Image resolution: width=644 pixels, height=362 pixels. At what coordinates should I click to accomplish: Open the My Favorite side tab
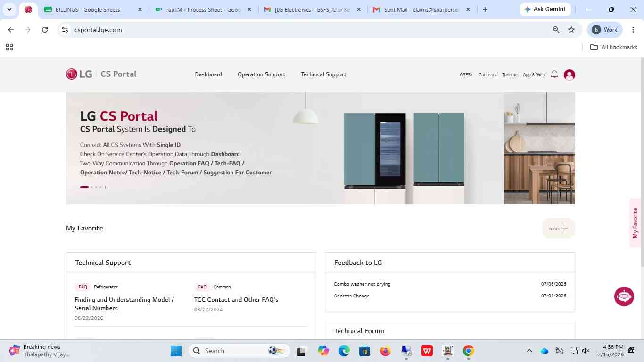pos(636,223)
